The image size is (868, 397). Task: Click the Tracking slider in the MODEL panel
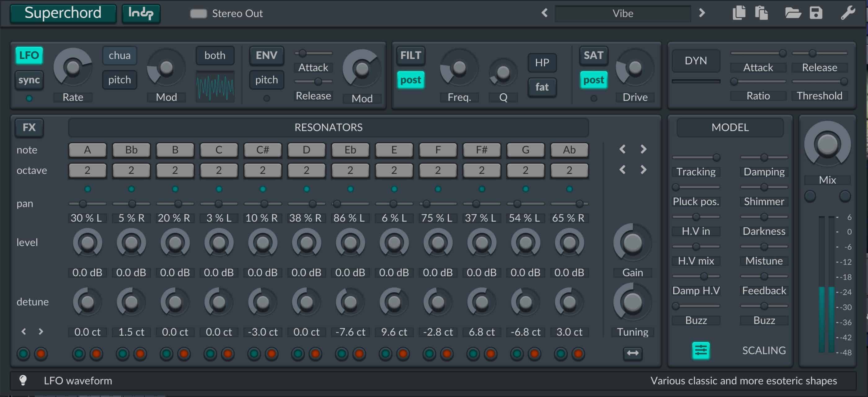tap(696, 157)
